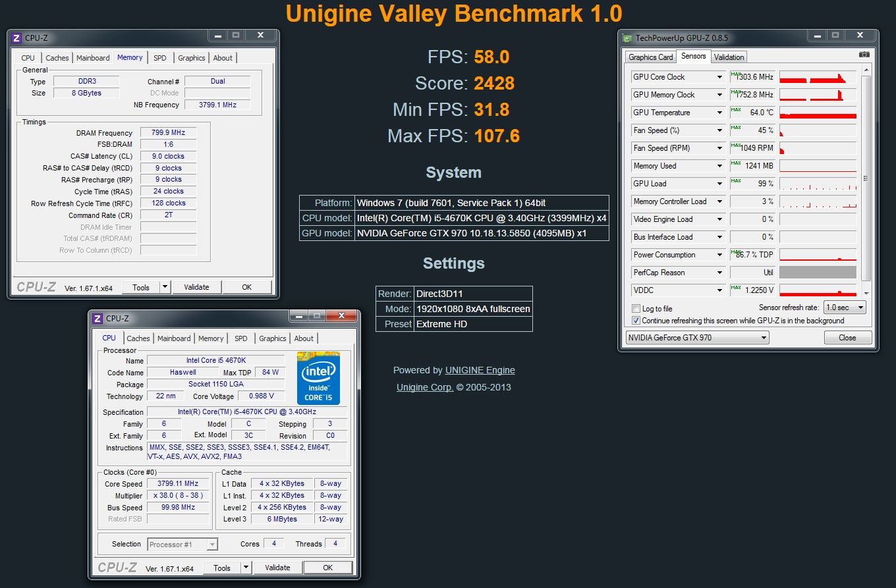896x588 pixels.
Task: Open PerfCap Reason sensor dropdown
Action: (x=719, y=273)
